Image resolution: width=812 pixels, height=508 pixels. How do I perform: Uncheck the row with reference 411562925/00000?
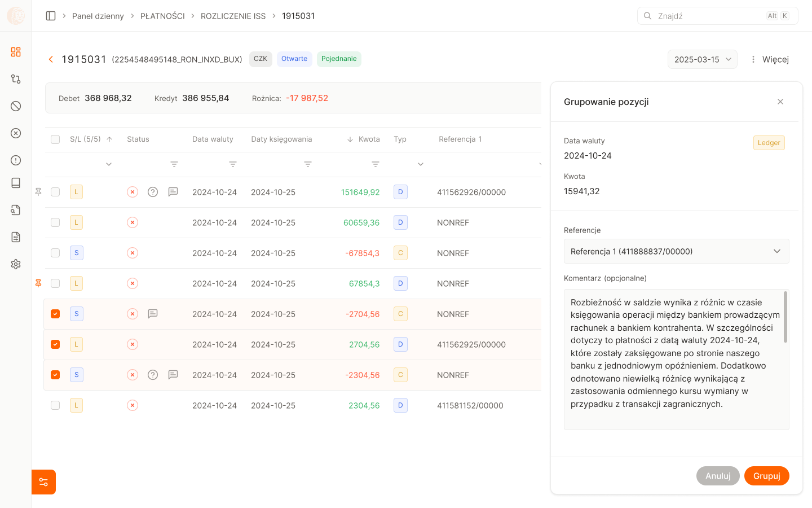[55, 344]
